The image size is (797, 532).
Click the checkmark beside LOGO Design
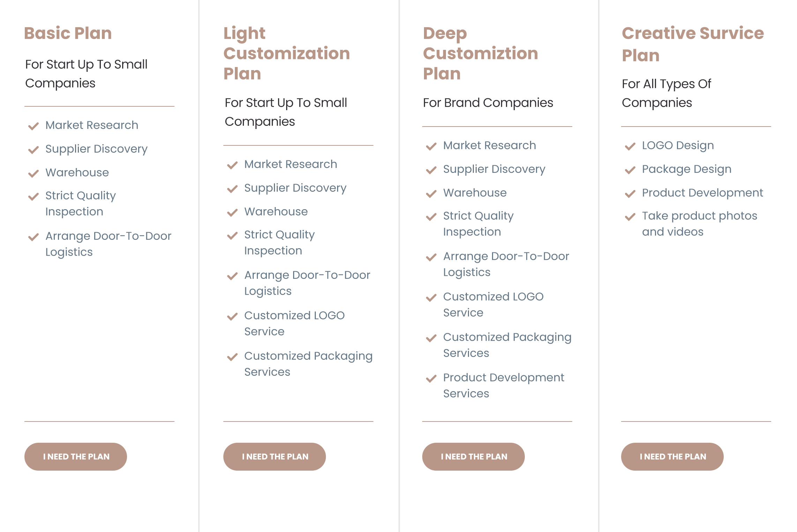[630, 146]
